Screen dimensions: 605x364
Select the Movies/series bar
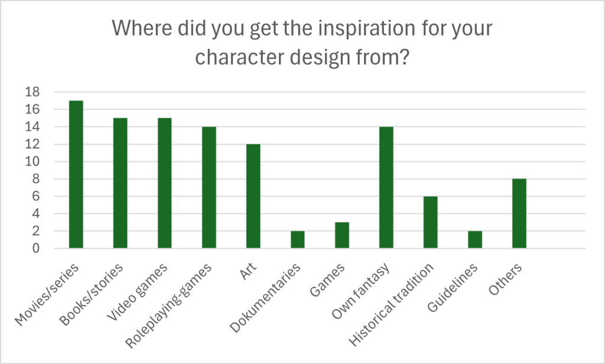(76, 174)
